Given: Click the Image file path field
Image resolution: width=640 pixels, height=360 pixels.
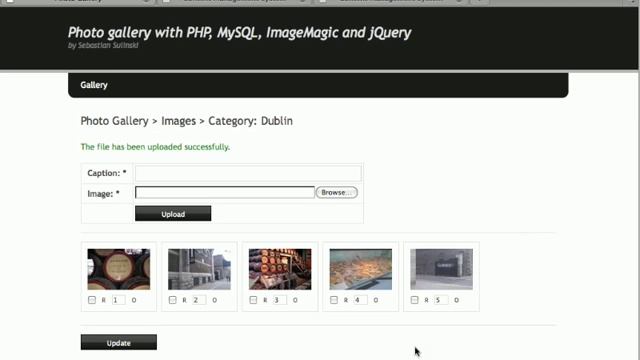Looking at the screenshot, I should (225, 192).
